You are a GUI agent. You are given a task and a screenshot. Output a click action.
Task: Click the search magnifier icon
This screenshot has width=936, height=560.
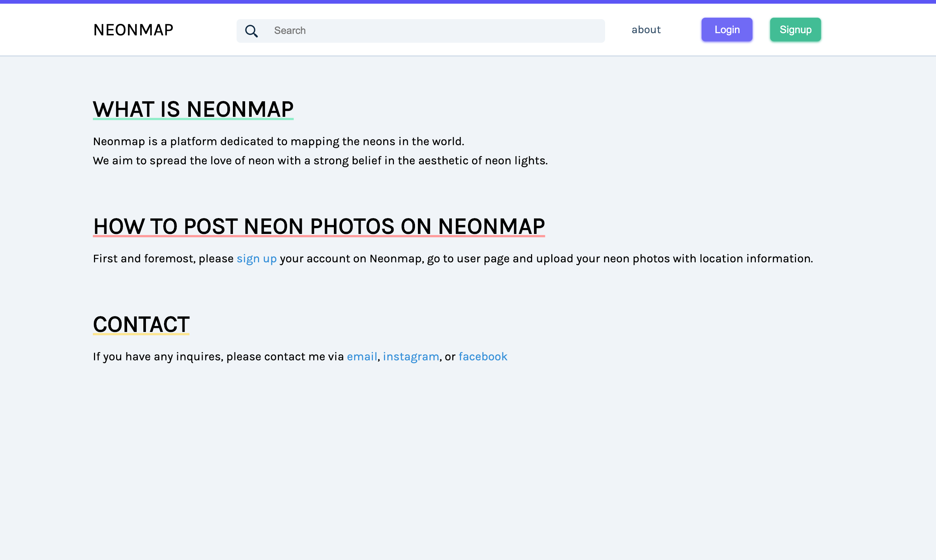[x=251, y=31]
